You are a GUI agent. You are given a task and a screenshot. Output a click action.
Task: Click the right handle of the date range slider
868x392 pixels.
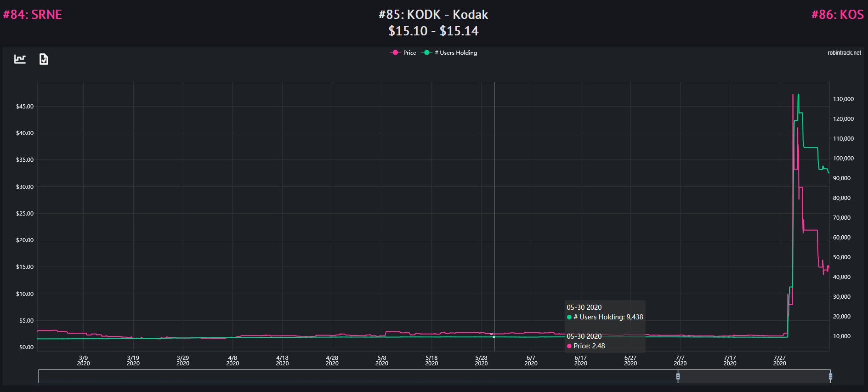[830, 376]
